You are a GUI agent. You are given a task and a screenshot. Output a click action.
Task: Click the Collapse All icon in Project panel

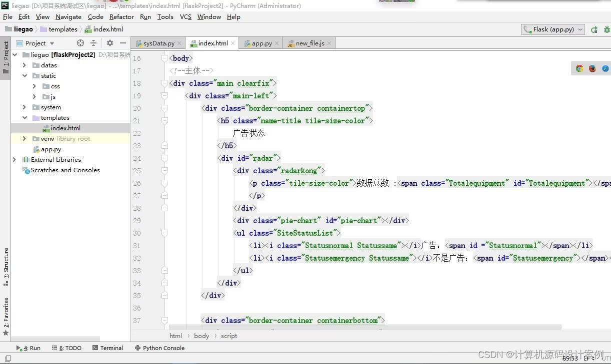93,43
